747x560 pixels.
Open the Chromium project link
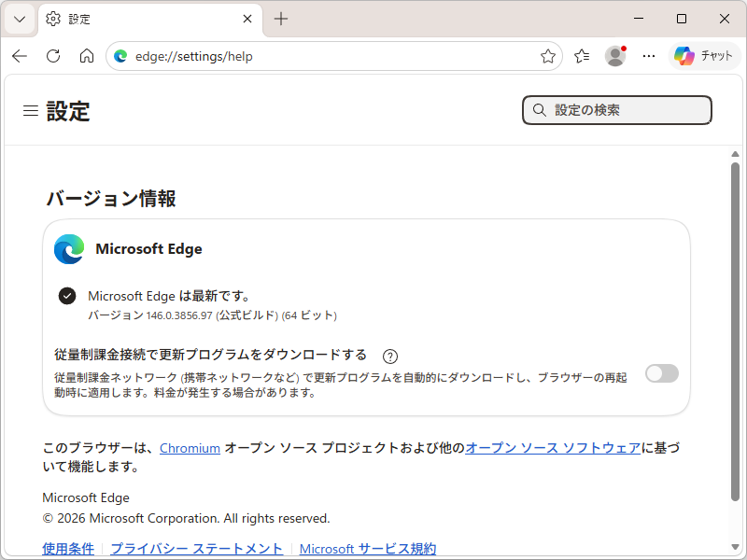(x=190, y=448)
